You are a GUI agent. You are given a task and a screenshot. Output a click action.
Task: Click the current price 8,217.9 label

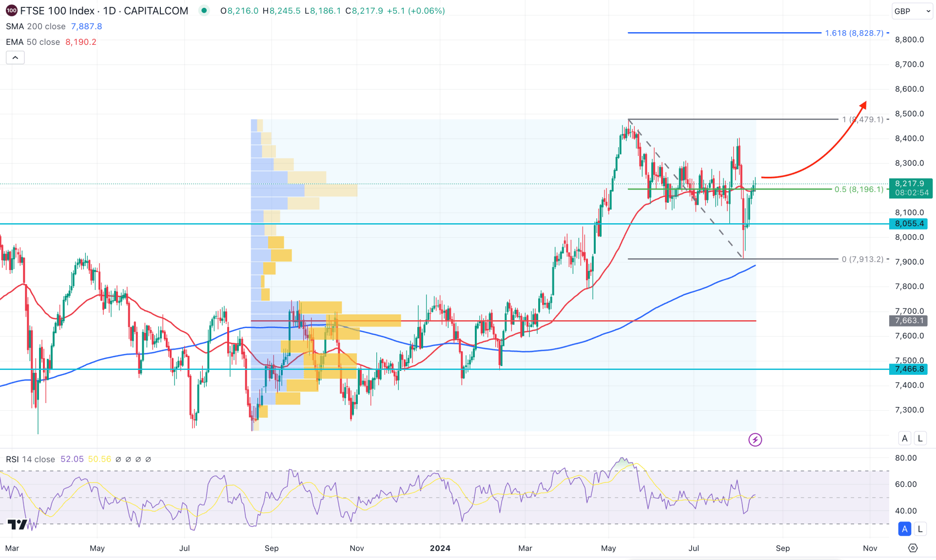[x=911, y=188]
